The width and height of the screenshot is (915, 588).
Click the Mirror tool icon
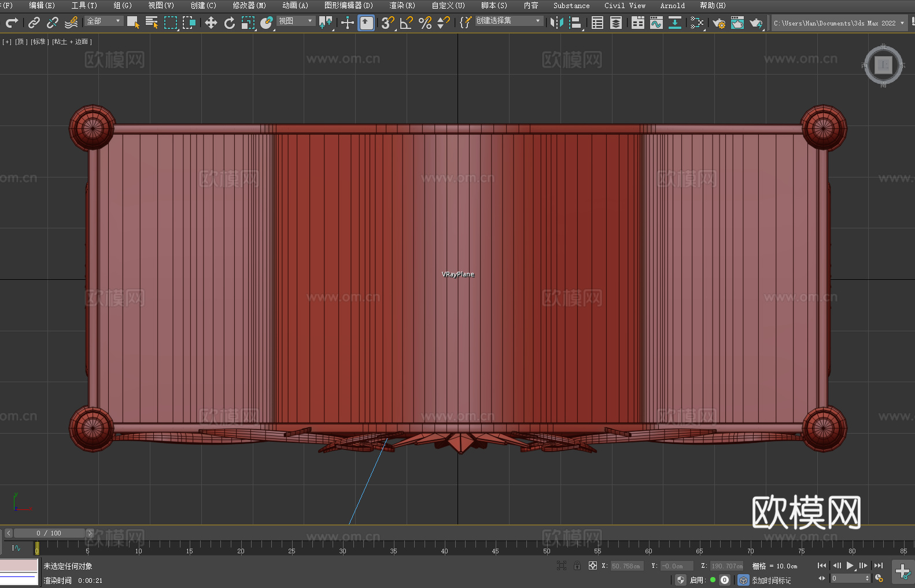(x=557, y=23)
